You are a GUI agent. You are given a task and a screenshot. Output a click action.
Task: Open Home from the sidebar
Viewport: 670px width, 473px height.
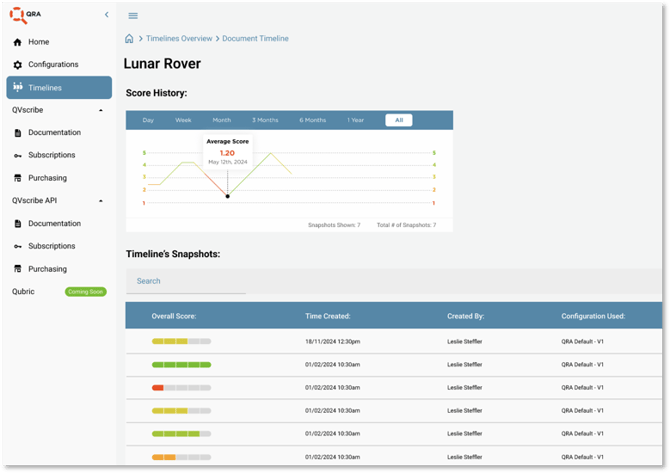pyautogui.click(x=38, y=42)
